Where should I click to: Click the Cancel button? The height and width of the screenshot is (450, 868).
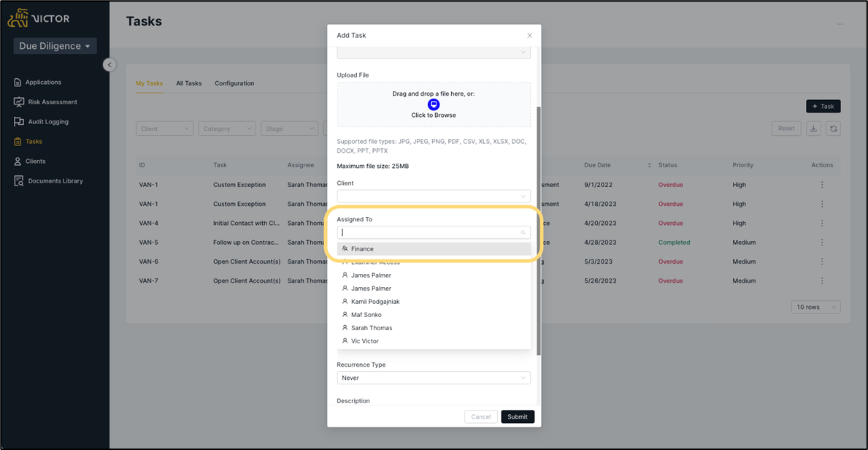480,416
